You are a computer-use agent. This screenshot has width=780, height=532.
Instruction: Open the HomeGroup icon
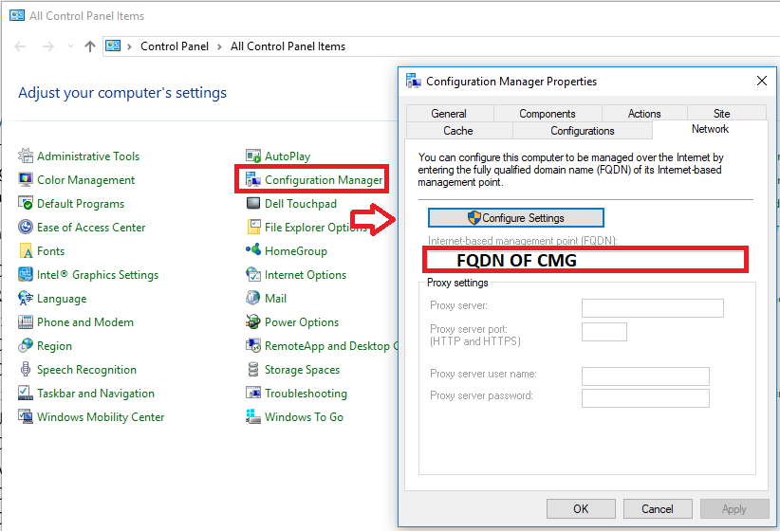[253, 250]
